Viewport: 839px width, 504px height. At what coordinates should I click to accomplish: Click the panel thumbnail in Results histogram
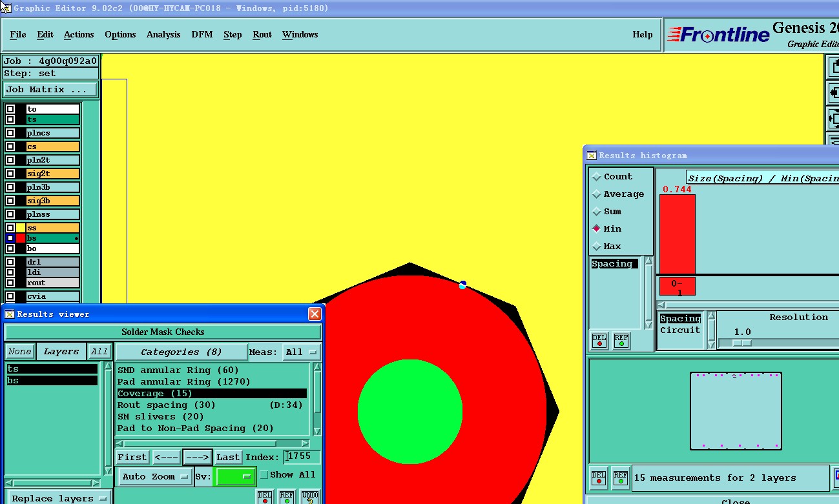[x=736, y=411]
